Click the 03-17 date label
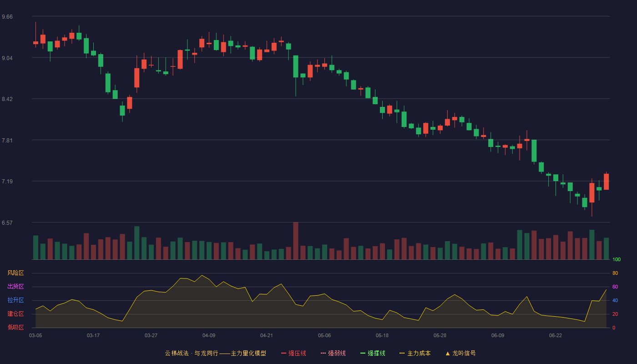 click(x=93, y=335)
